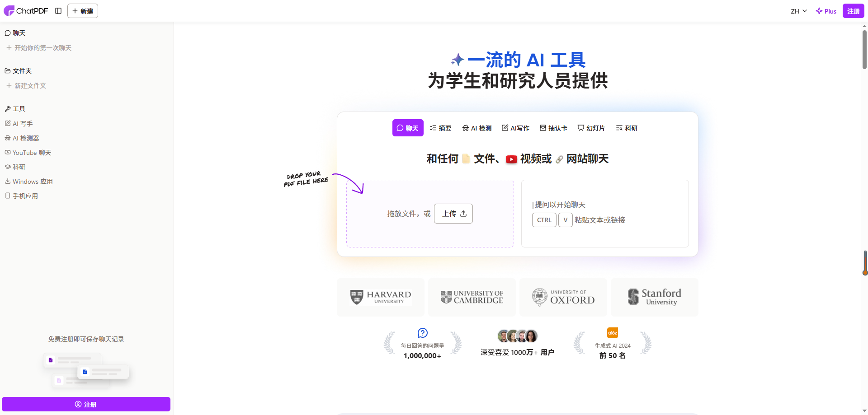Click the ChatPDF logo
868x415 pixels.
coord(26,11)
